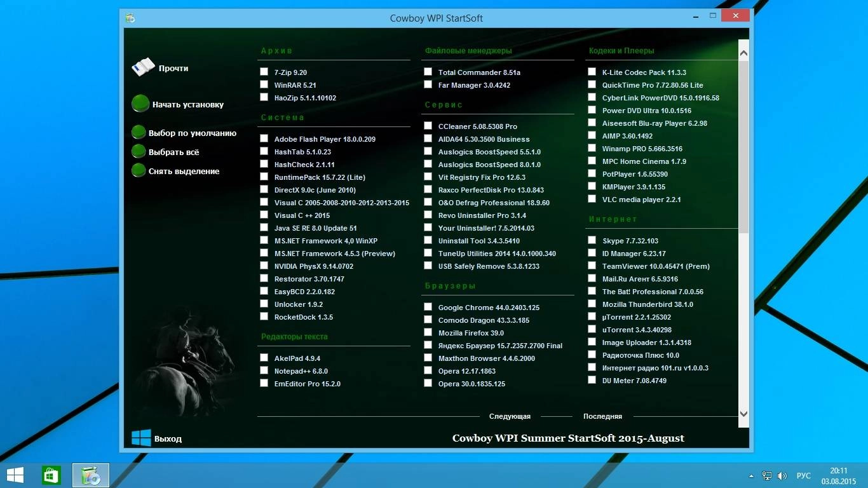Tick the Total Commander 8.51a checkbox
Image resolution: width=868 pixels, height=488 pixels.
click(428, 72)
